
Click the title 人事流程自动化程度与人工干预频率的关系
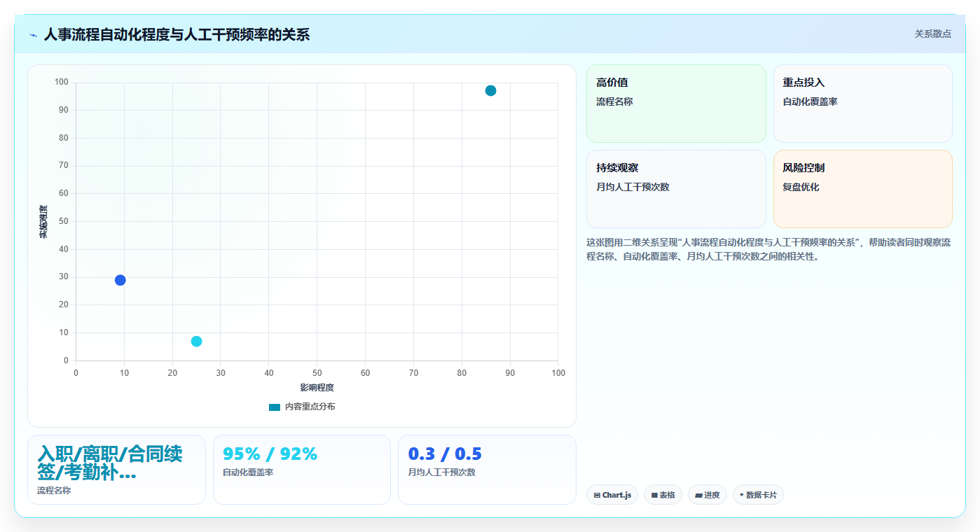pos(177,34)
